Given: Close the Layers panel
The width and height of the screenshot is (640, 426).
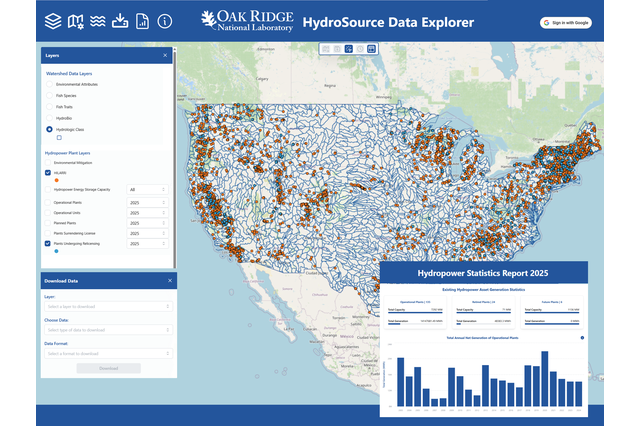Looking at the screenshot, I should [165, 55].
